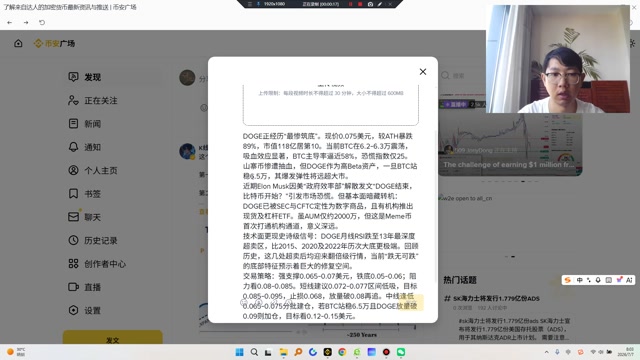Open 书签 in the left sidebar
Viewport: 640px width, 360px height.
pyautogui.click(x=113, y=193)
